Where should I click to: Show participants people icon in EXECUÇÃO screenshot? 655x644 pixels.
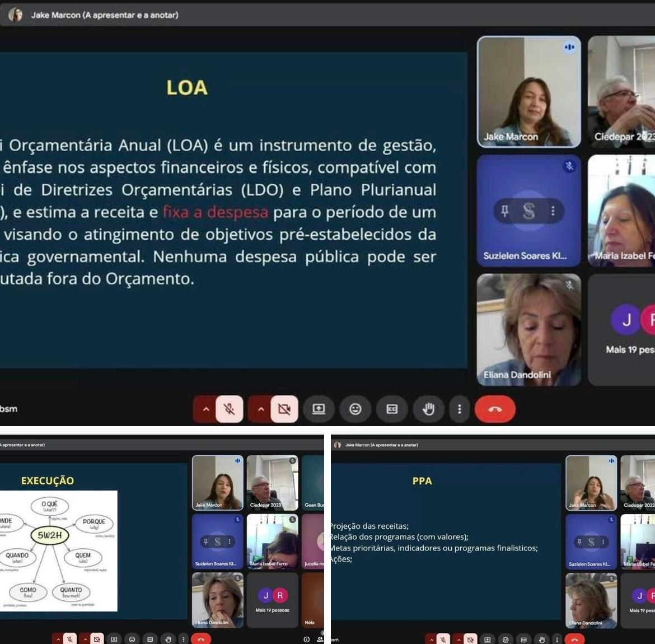tap(320, 639)
